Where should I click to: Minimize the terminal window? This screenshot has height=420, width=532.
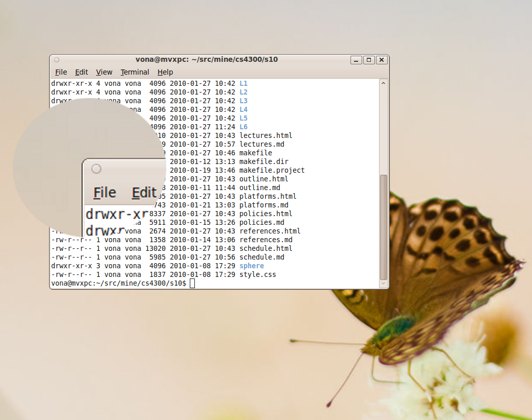pyautogui.click(x=356, y=60)
